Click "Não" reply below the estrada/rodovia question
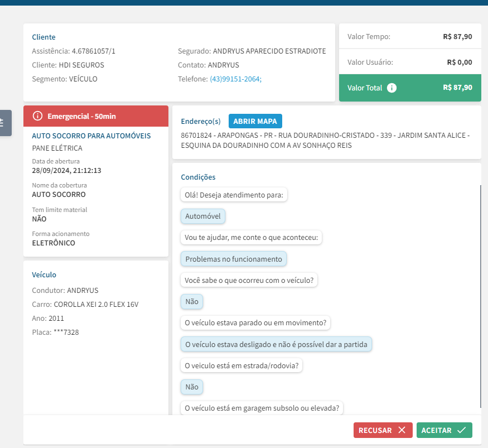Screen dimensions: 488x448 click(x=192, y=387)
